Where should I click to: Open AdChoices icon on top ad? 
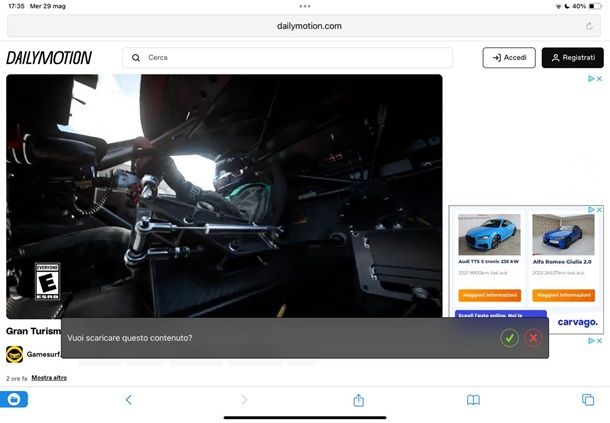tap(591, 79)
